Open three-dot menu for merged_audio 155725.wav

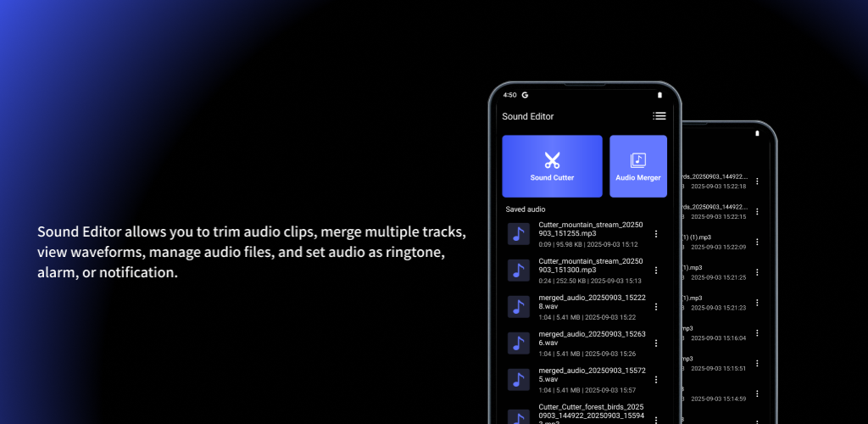tap(655, 379)
